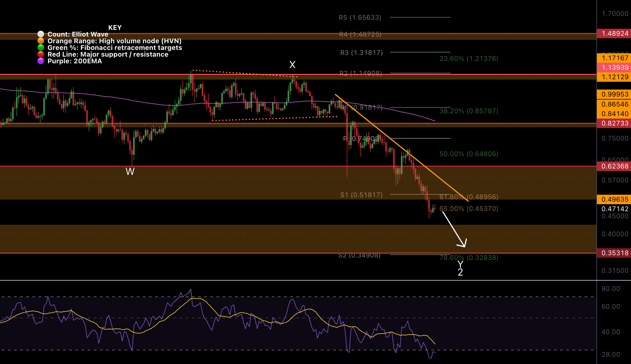631x364 pixels.
Task: Click the S1 (0.51817) pivot label
Action: (361, 195)
